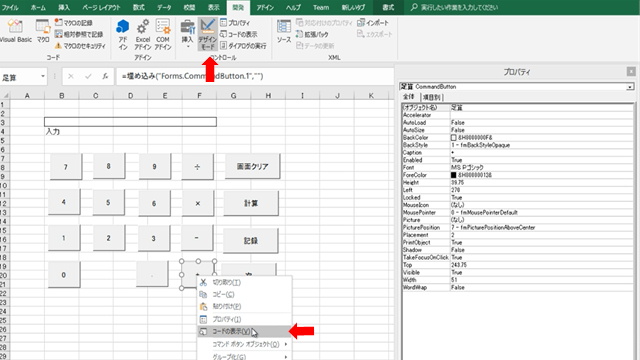640x360 pixels.
Task: Expand the Name Box dropdown
Action: 42,76
